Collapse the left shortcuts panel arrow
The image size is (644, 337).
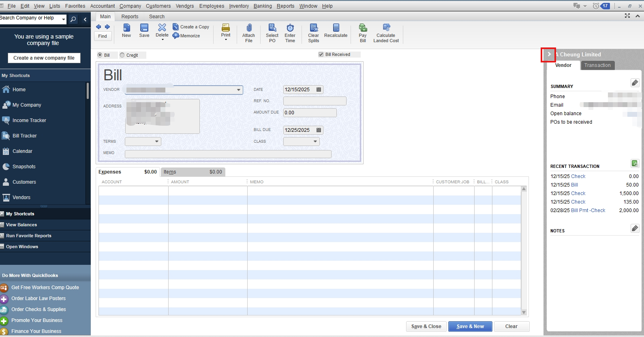85,19
